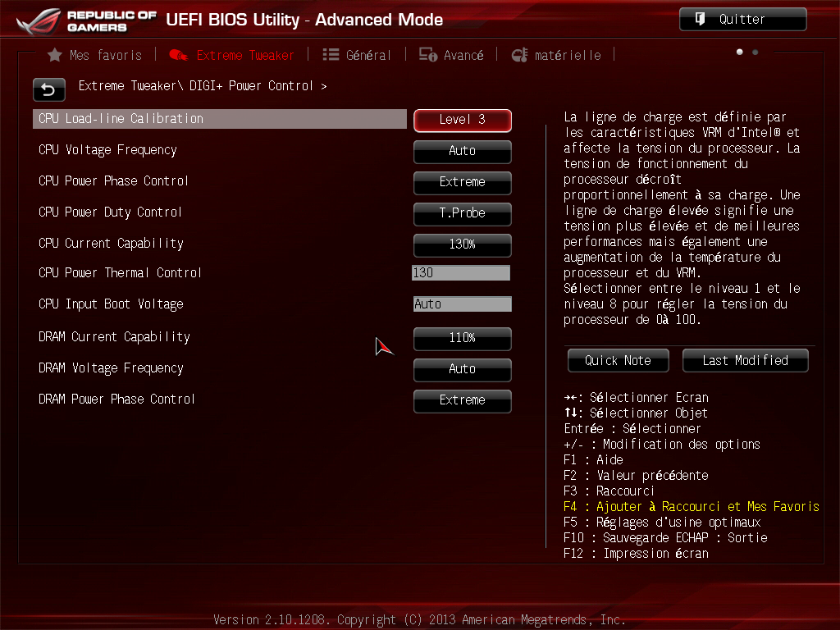Click the F12 Impression écran hint

[636, 554]
